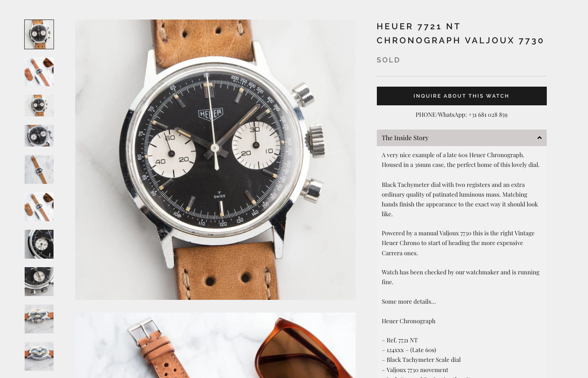Select fourth thumbnail showing angled watch
The image size is (588, 378).
tap(39, 135)
